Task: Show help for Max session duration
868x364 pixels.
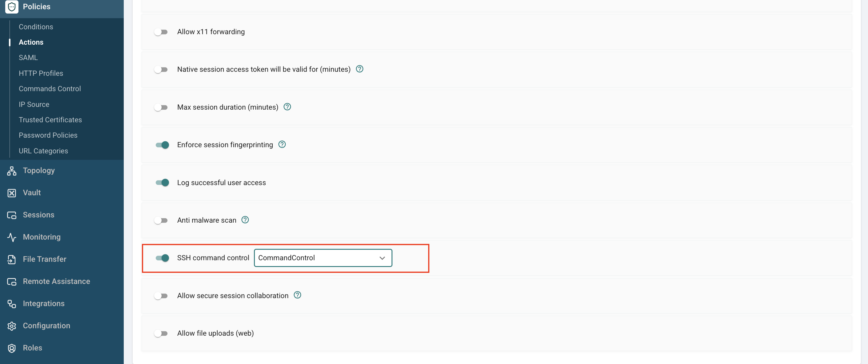Action: [x=287, y=107]
